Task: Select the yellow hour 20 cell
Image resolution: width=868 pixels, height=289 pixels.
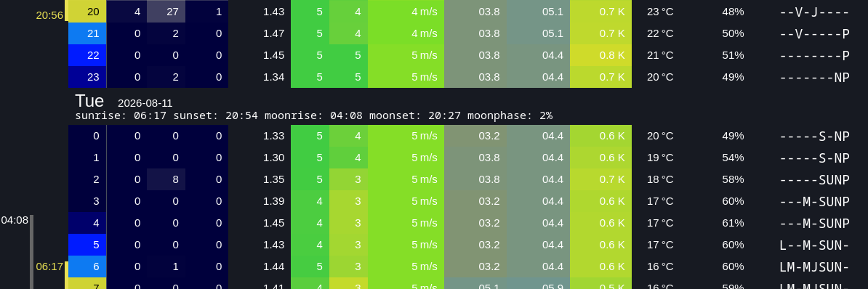Action: coord(87,12)
